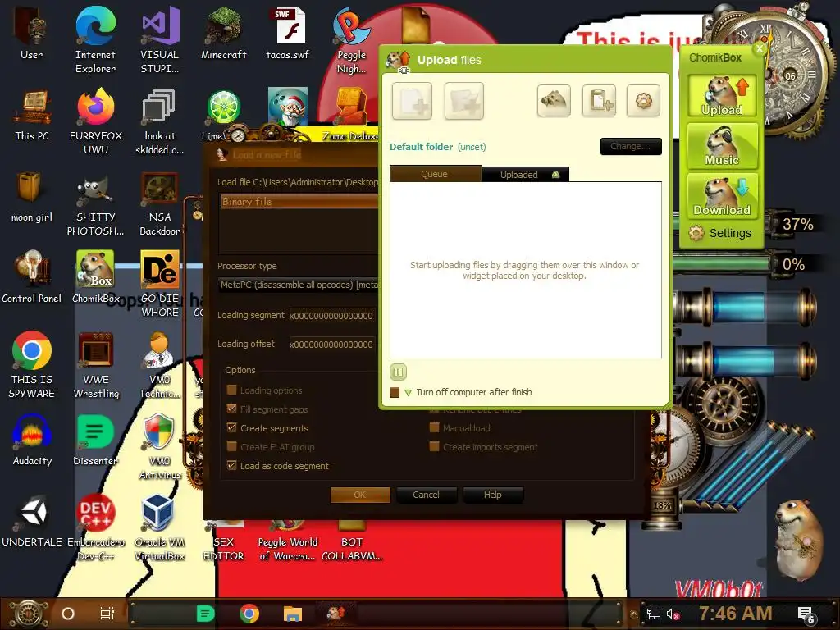Open tacos.swf file icon
The width and height of the screenshot is (840, 630).
coord(288,33)
